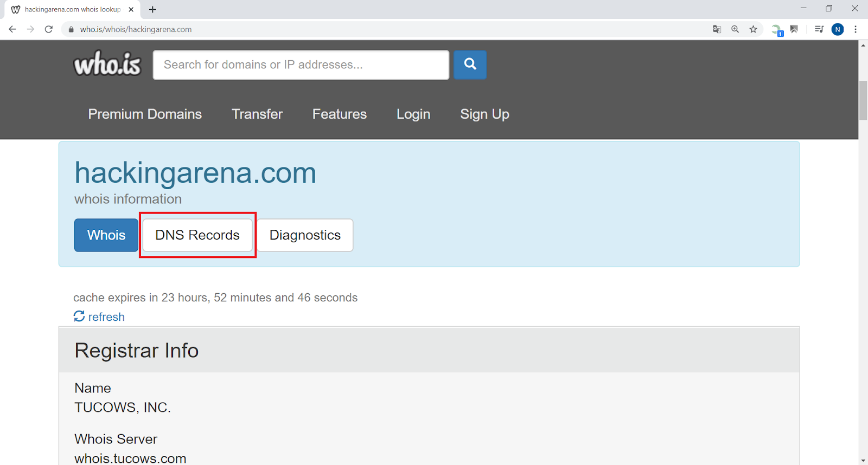This screenshot has width=868, height=465.
Task: Click the cache expires text
Action: (215, 298)
